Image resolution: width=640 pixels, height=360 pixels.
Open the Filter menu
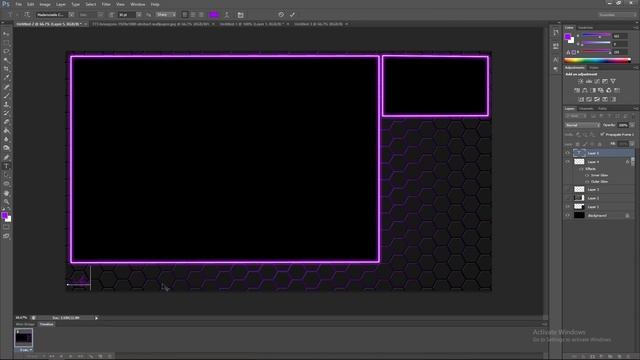[x=106, y=4]
